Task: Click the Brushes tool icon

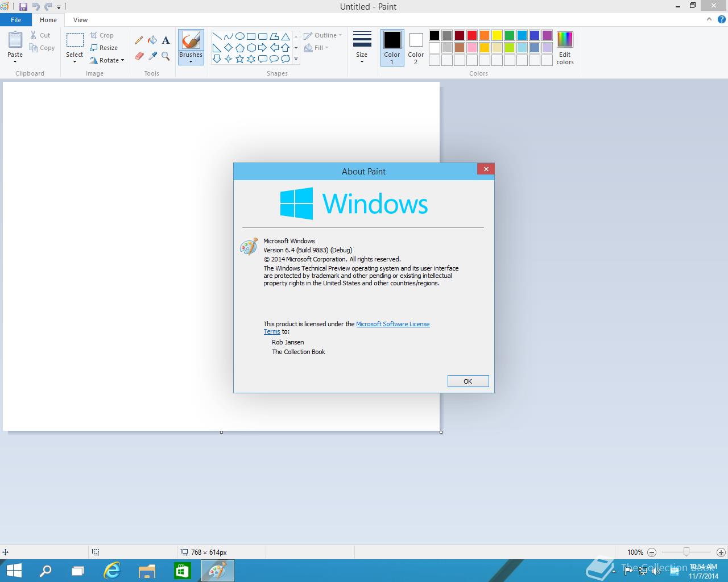Action: (191, 40)
